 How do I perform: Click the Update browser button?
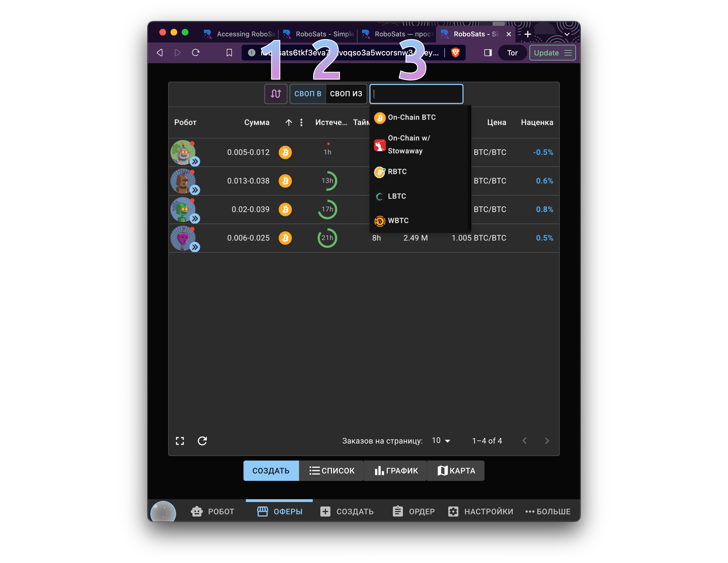pos(552,53)
